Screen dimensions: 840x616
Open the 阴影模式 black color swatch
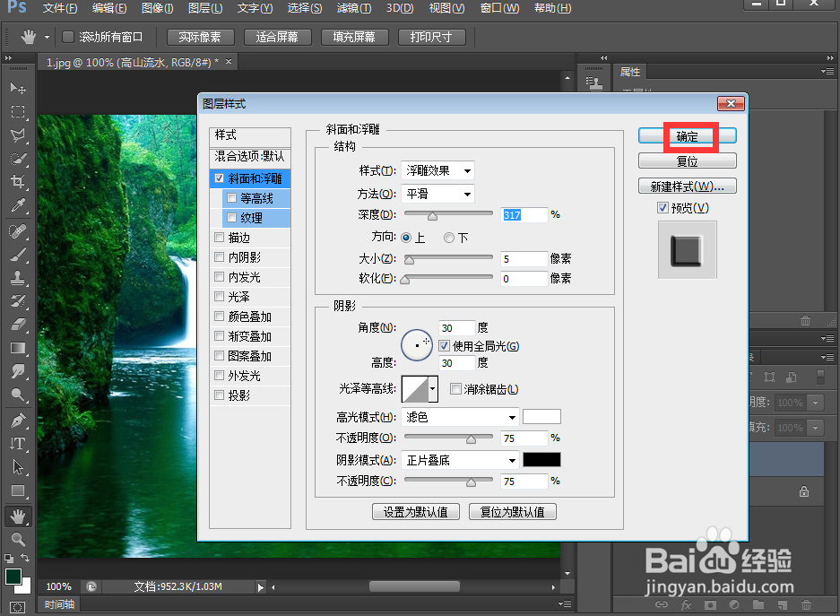click(x=541, y=459)
